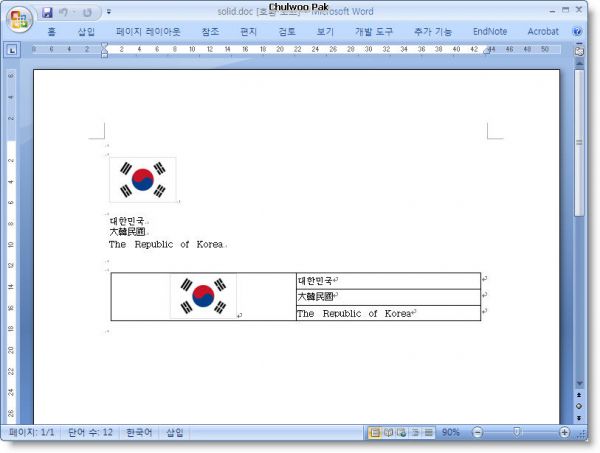Select the Korean flag image above text
The width and height of the screenshot is (600, 453).
(143, 179)
